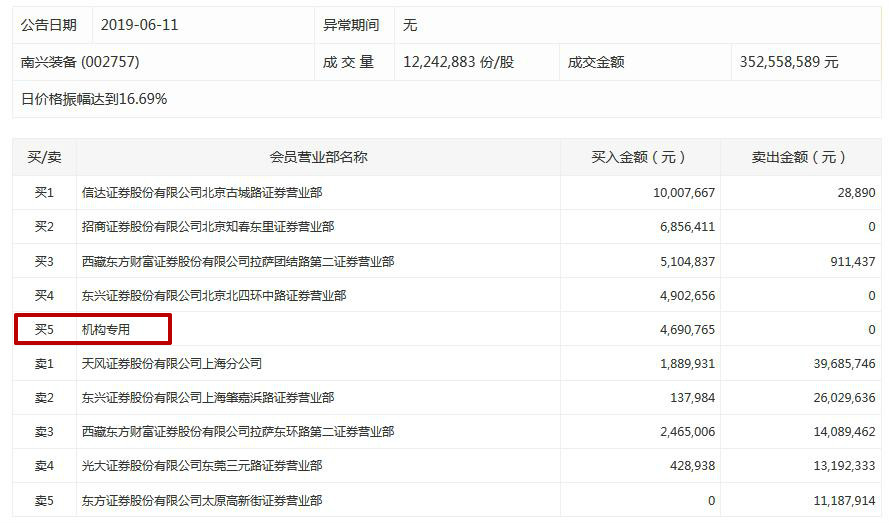Click the highlighted 机构专用 entry
889x525 pixels.
[106, 329]
